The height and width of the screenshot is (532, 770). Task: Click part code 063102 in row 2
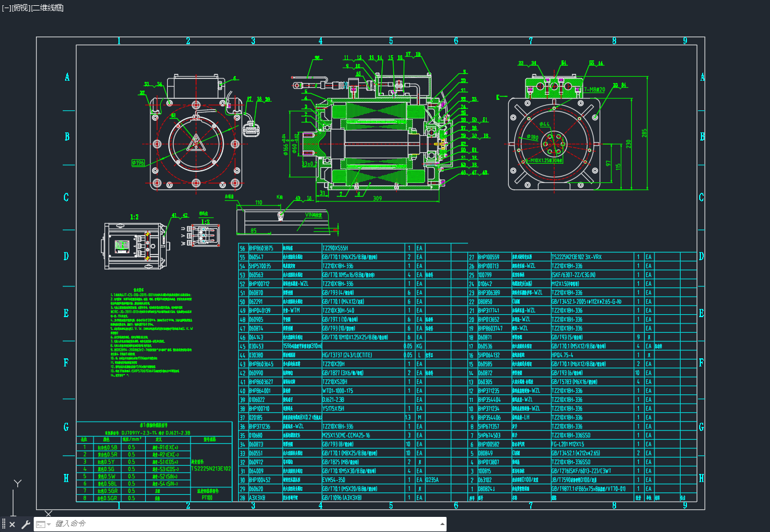coord(484,480)
